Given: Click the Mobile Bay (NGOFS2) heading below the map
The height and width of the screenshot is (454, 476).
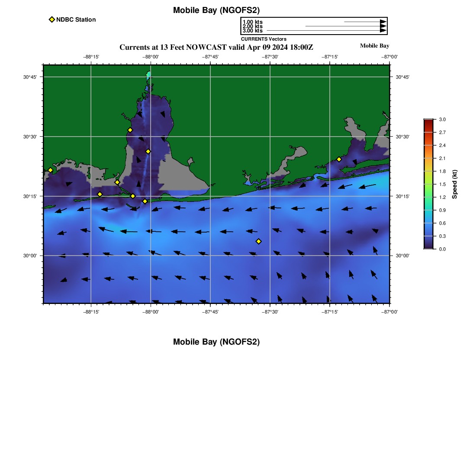Looking at the screenshot, I should tap(216, 342).
